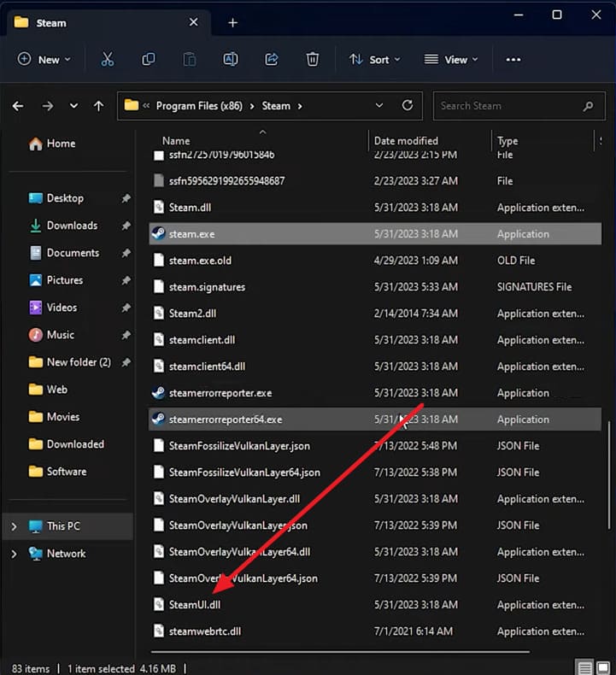Go forward with the right arrow

coord(47,106)
